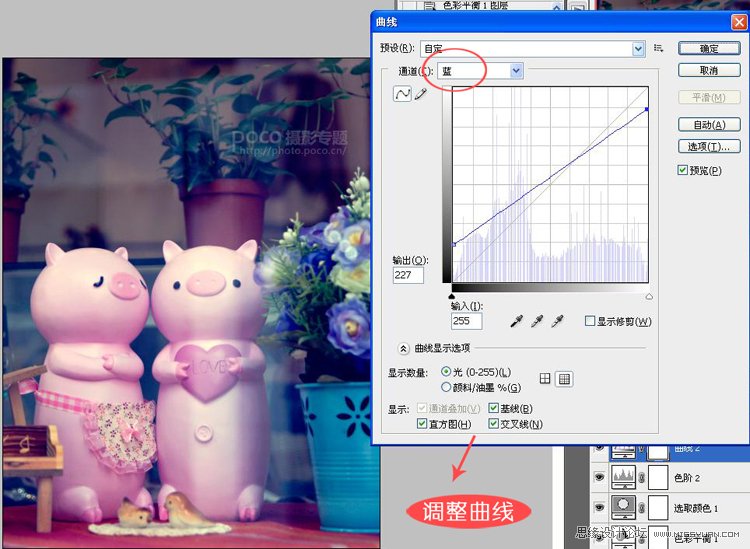Select the pencil draw-curve tool
This screenshot has width=750, height=549.
point(420,94)
